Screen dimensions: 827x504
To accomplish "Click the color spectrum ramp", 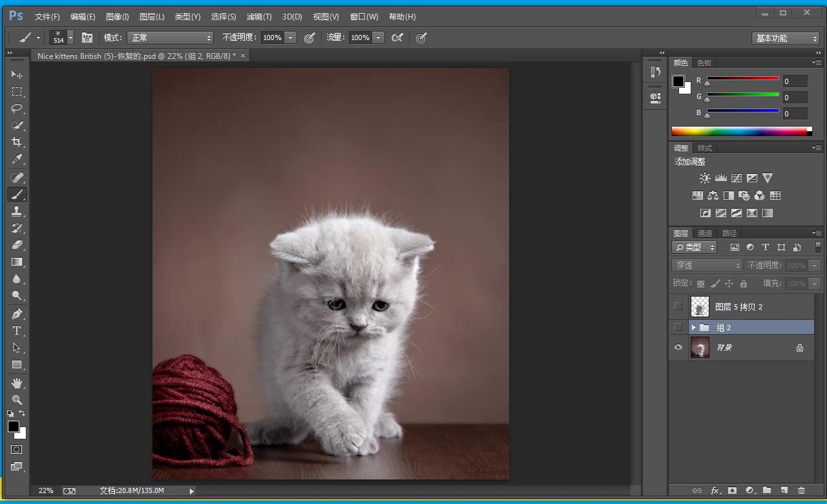I will [742, 131].
